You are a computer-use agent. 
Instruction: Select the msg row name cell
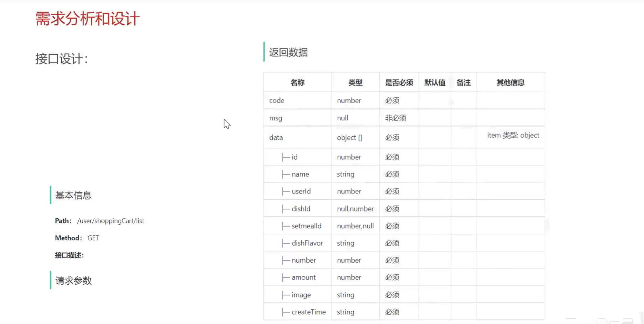276,118
